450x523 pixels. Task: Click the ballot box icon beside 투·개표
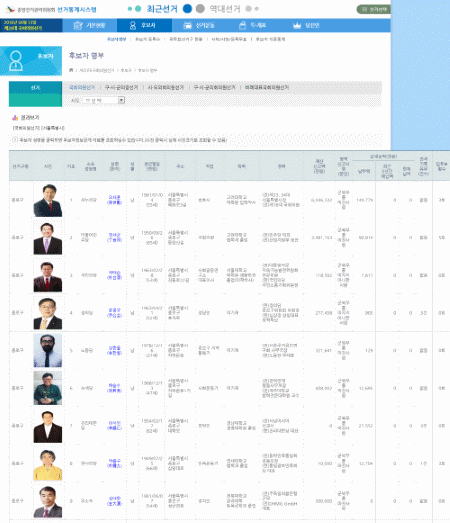(243, 25)
